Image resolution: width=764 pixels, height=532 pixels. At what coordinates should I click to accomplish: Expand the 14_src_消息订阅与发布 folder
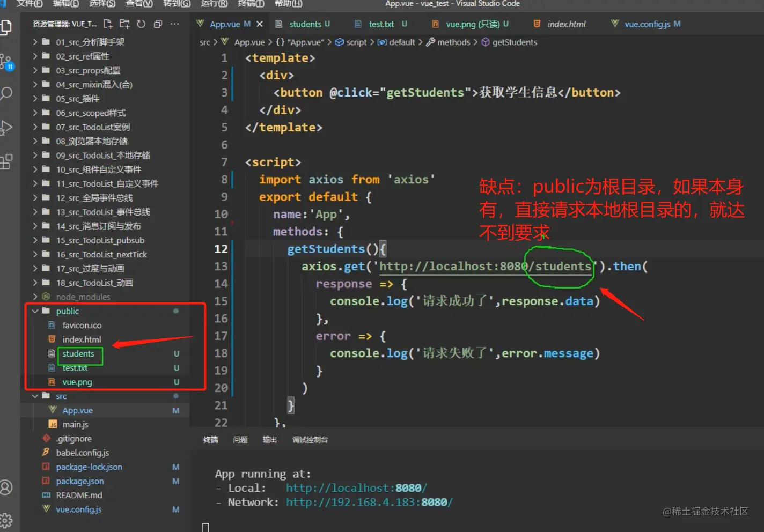105,226
